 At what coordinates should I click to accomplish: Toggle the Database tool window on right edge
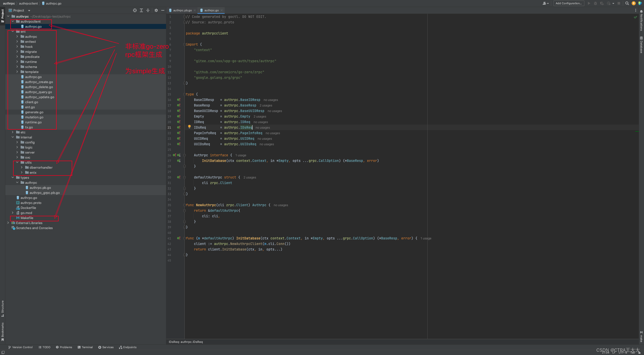[641, 45]
